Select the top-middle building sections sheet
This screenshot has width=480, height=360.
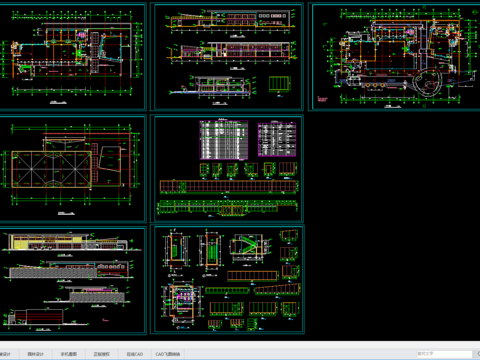tap(227, 57)
